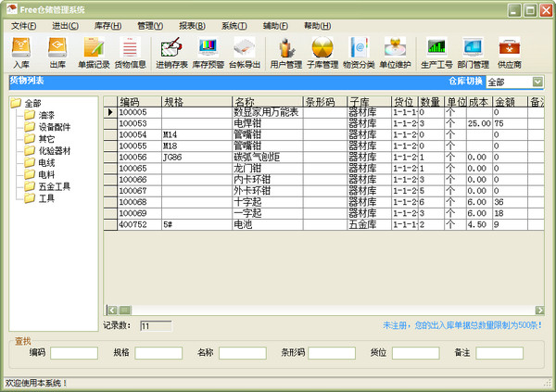The height and width of the screenshot is (392, 556).
Task: Select the 电线 category folder
Action: click(40, 162)
